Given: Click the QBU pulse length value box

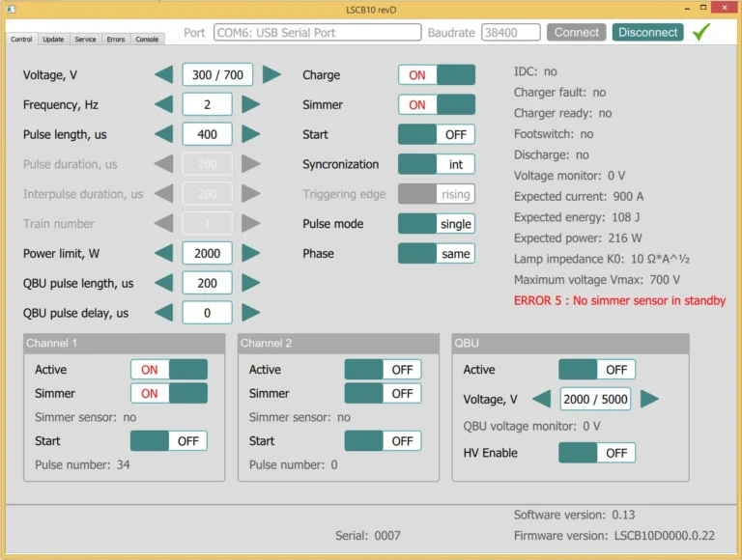Looking at the screenshot, I should coord(208,283).
